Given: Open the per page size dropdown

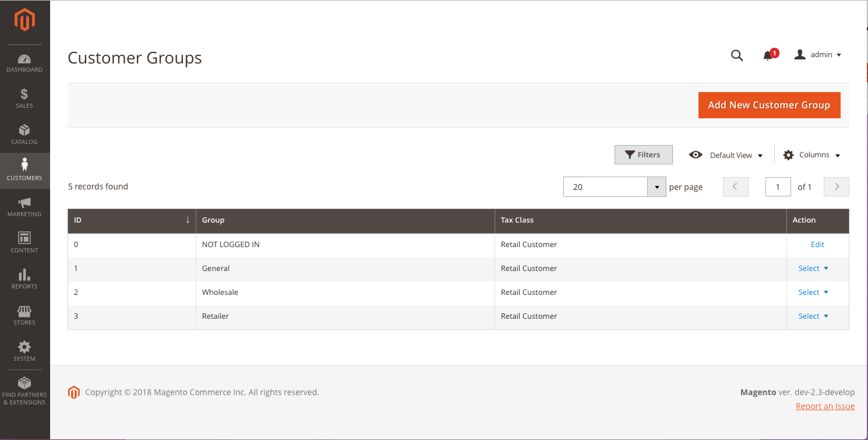Looking at the screenshot, I should pyautogui.click(x=657, y=187).
